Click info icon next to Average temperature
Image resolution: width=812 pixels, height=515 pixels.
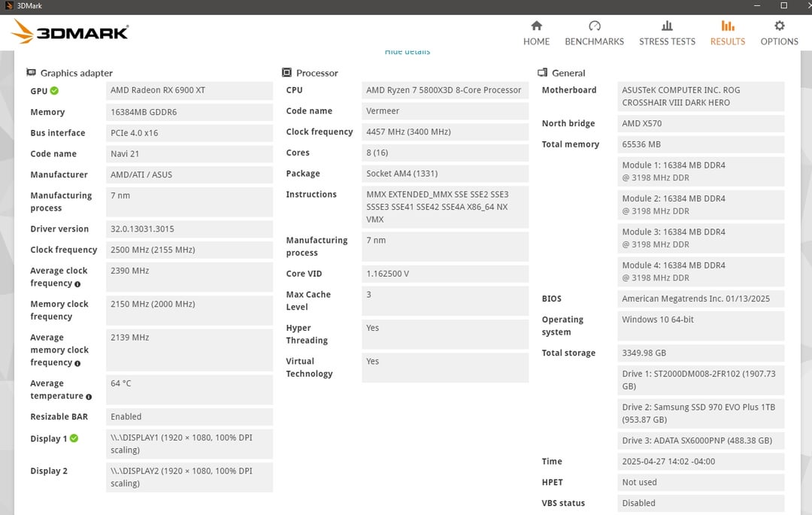89,397
